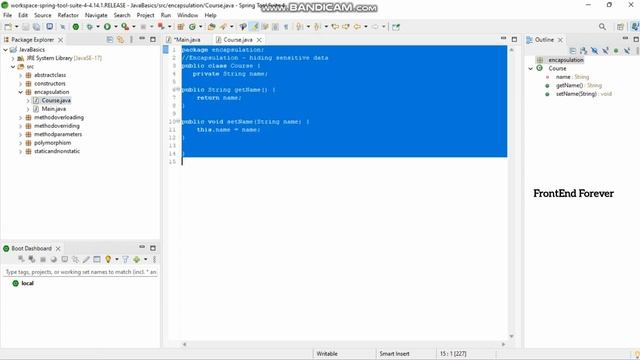The height and width of the screenshot is (360, 640).
Task: Open the Project menu
Action: click(x=145, y=15)
